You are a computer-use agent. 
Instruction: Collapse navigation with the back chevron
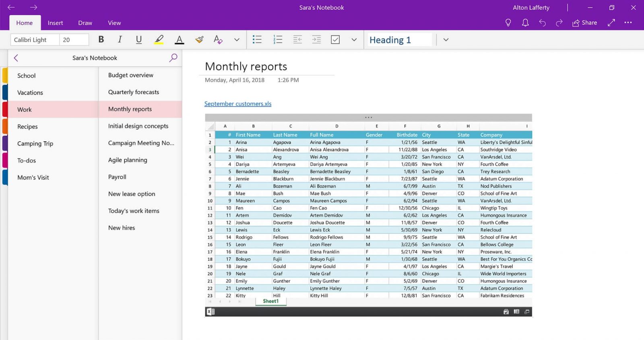16,58
